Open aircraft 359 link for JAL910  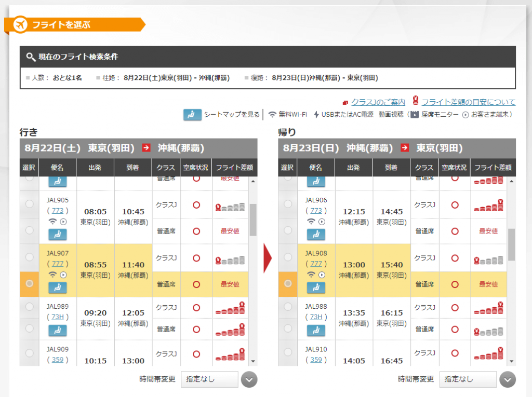pyautogui.click(x=316, y=360)
